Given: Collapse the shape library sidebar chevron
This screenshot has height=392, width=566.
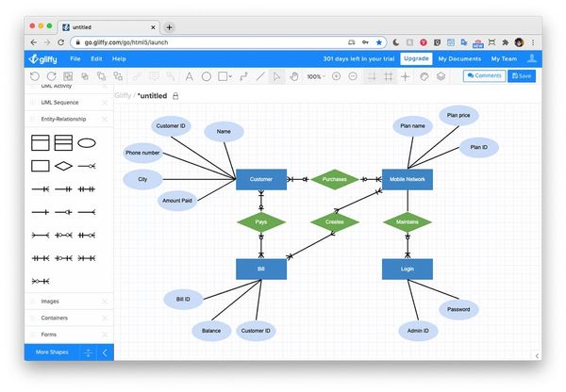Looking at the screenshot, I should (105, 352).
